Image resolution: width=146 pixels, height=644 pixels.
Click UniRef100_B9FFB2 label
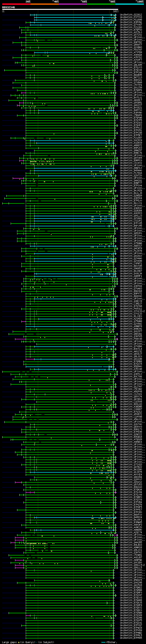click(x=131, y=42)
